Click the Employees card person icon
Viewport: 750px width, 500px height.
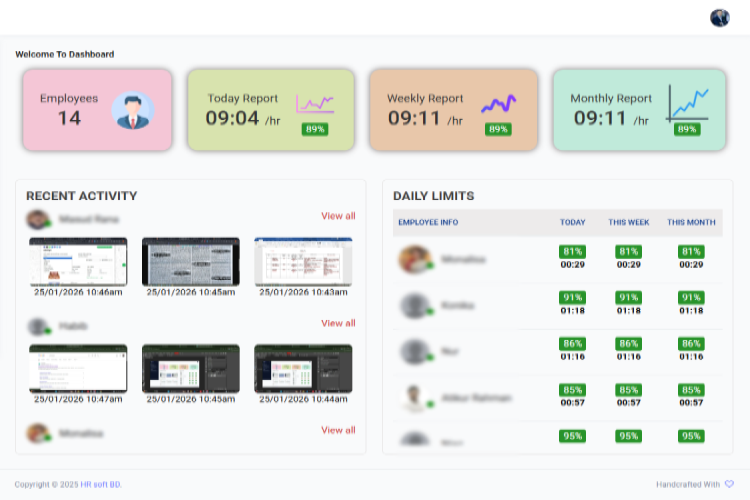coord(133,110)
